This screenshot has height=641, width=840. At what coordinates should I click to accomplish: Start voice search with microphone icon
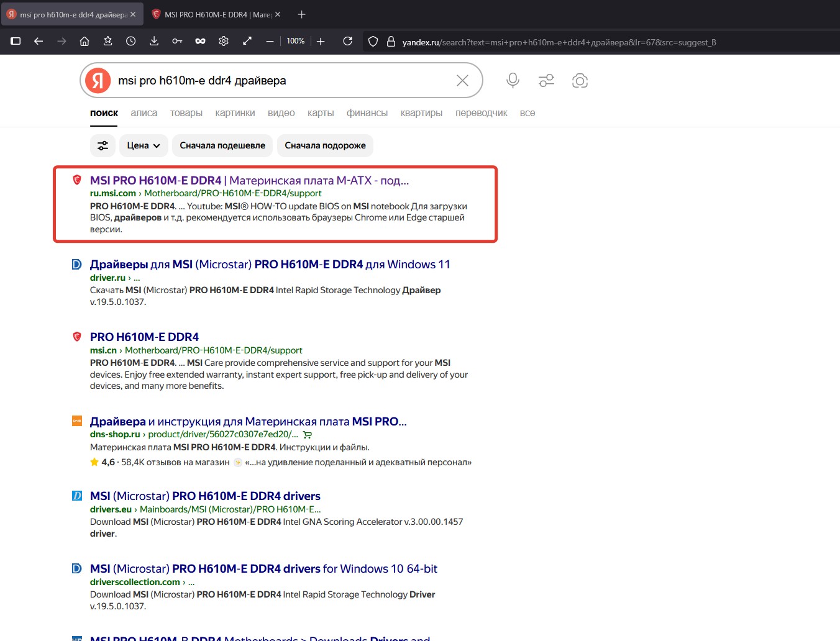513,80
